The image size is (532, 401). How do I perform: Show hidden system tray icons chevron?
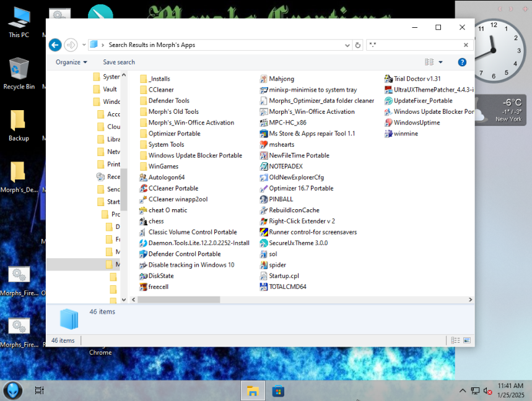[x=463, y=390]
